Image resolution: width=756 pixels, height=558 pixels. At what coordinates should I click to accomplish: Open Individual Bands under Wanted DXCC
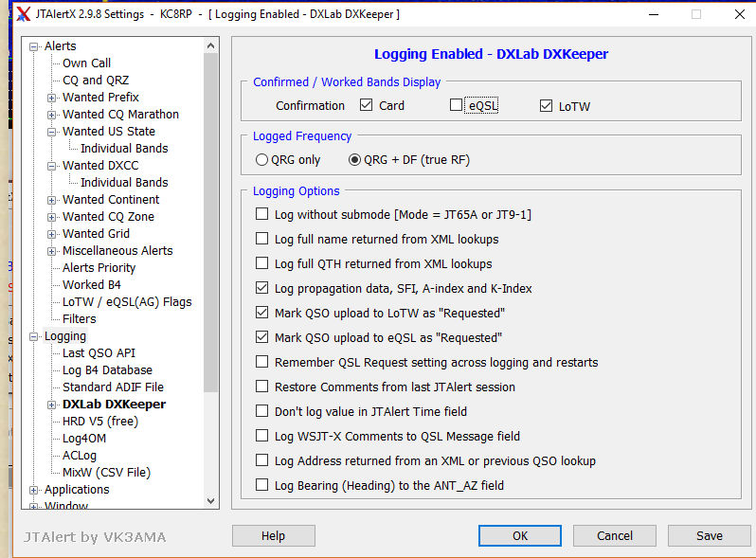click(x=124, y=182)
